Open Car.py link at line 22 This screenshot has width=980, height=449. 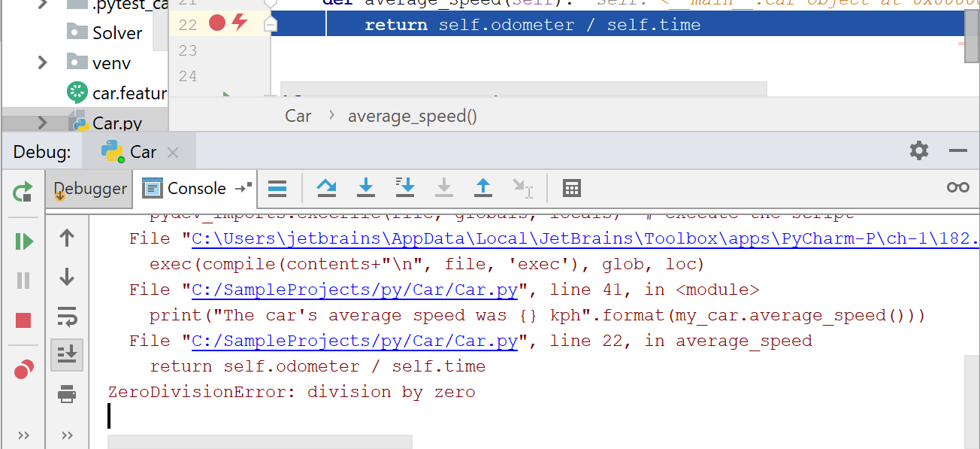(x=355, y=341)
